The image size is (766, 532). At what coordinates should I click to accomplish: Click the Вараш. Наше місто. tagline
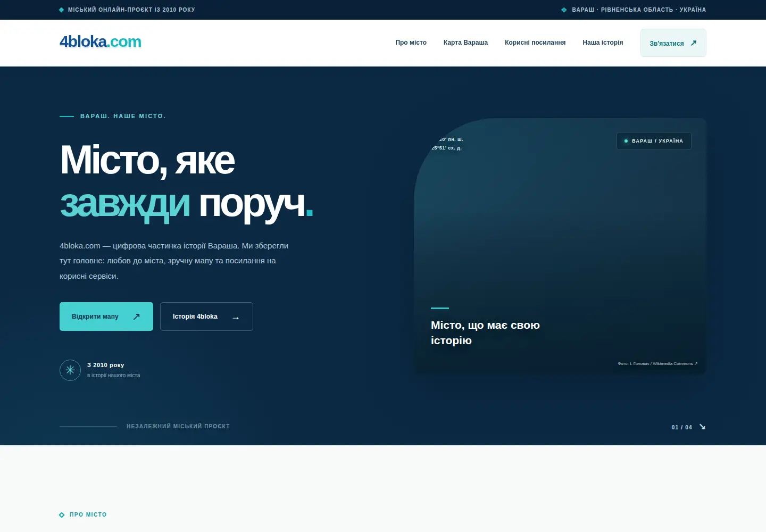tap(123, 116)
